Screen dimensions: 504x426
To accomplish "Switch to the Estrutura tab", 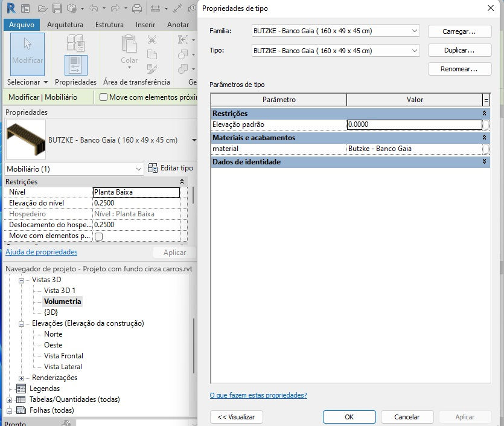I will point(109,24).
